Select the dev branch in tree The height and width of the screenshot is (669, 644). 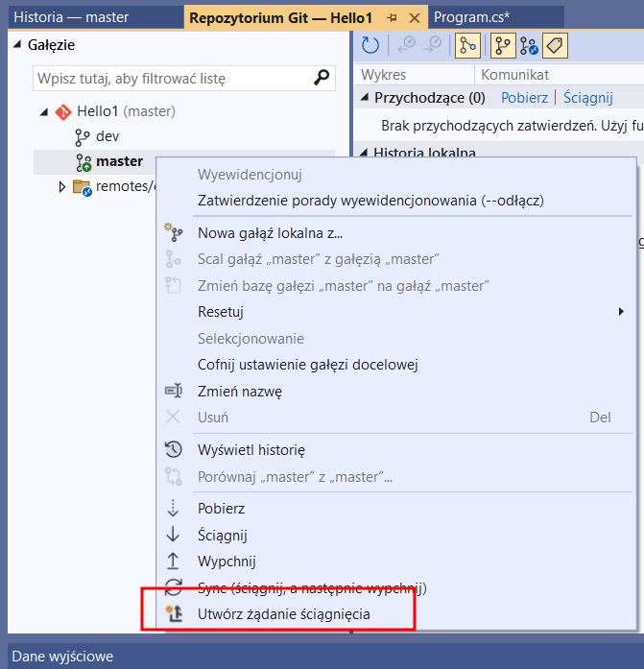tap(107, 136)
